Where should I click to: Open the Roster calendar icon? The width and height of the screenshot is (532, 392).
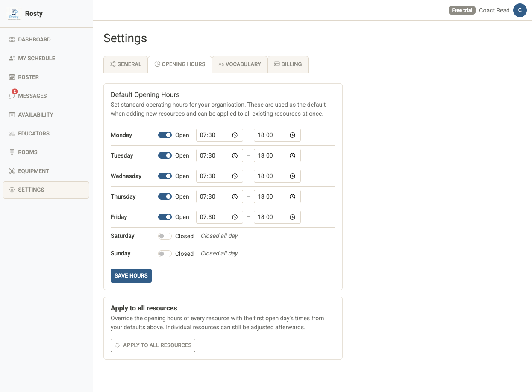pos(12,77)
